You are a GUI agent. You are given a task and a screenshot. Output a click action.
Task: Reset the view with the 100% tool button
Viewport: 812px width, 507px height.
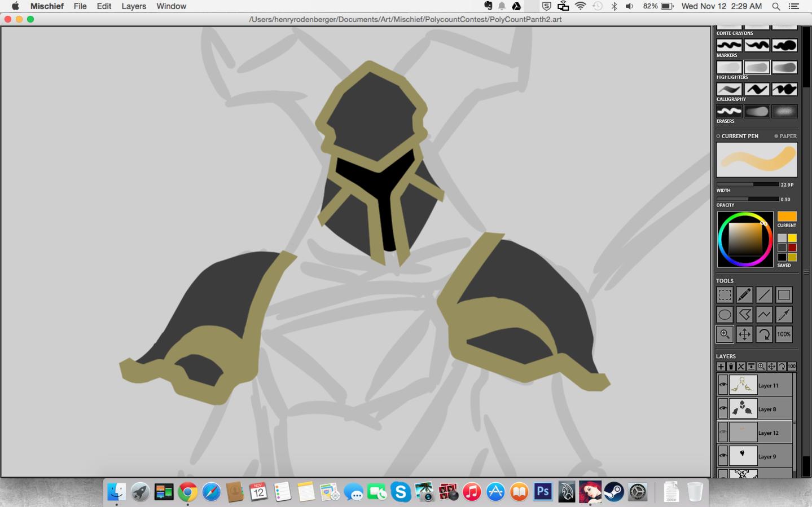tap(784, 334)
